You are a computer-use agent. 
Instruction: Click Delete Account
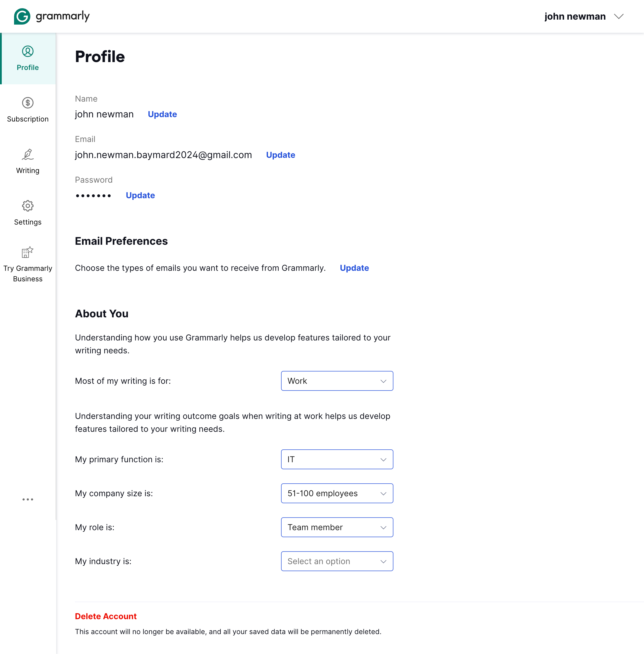coord(106,616)
